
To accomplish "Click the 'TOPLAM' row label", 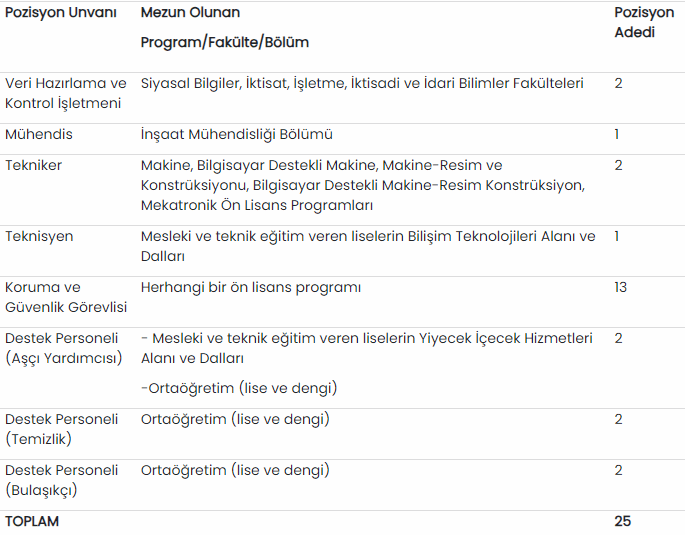I will pyautogui.click(x=31, y=521).
